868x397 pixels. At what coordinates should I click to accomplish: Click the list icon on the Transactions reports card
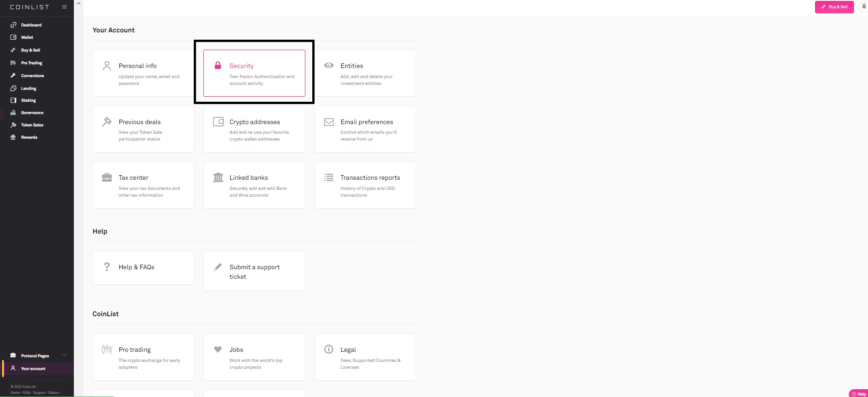329,178
